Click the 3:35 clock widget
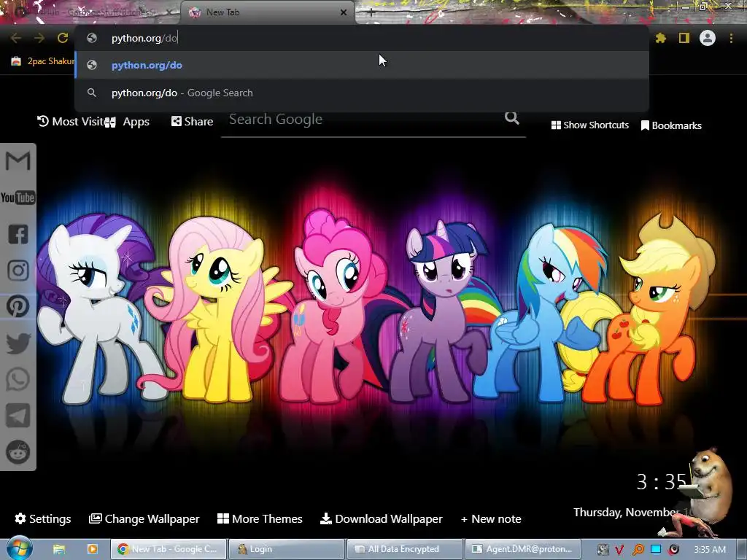Viewport: 747px width, 560px height. click(x=661, y=482)
